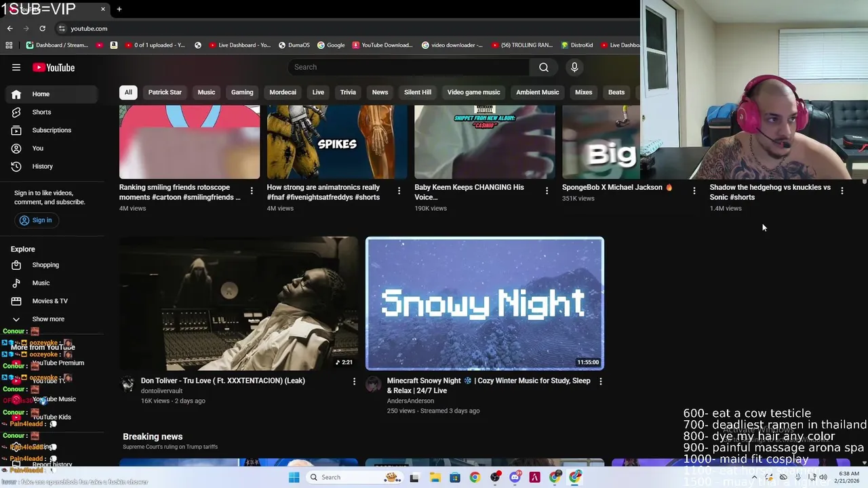This screenshot has width=868, height=488.
Task: Expand Show more in sidebar
Action: pyautogui.click(x=52, y=319)
